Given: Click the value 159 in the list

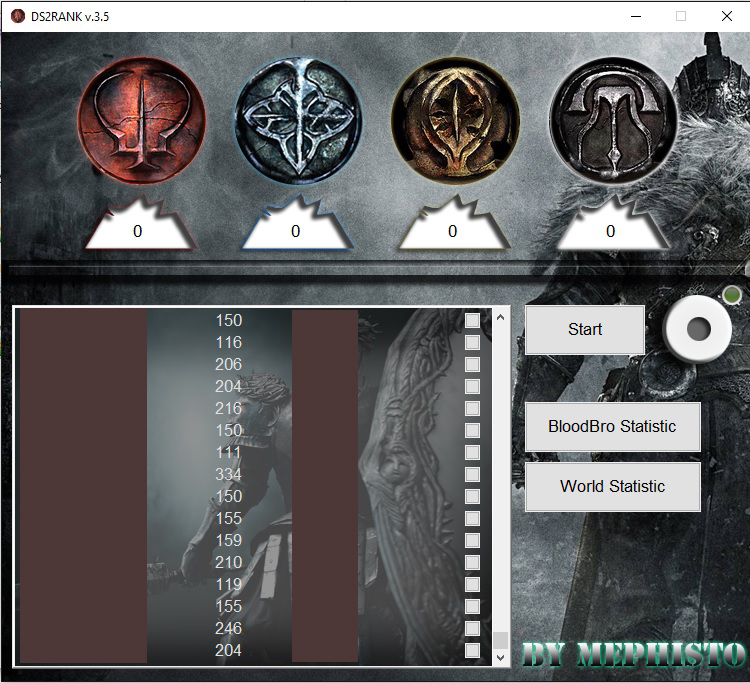Looking at the screenshot, I should point(229,540).
